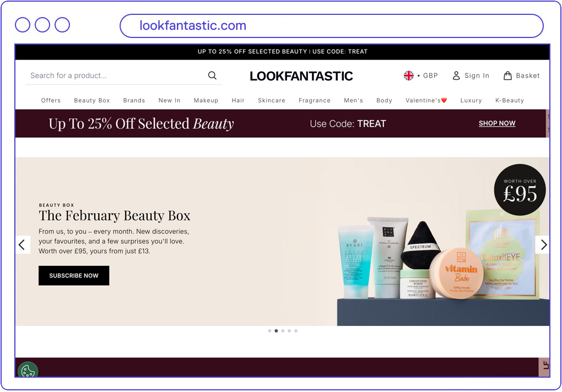Select the first carousel pagination dot
Screen dimensions: 562x392
pos(269,331)
